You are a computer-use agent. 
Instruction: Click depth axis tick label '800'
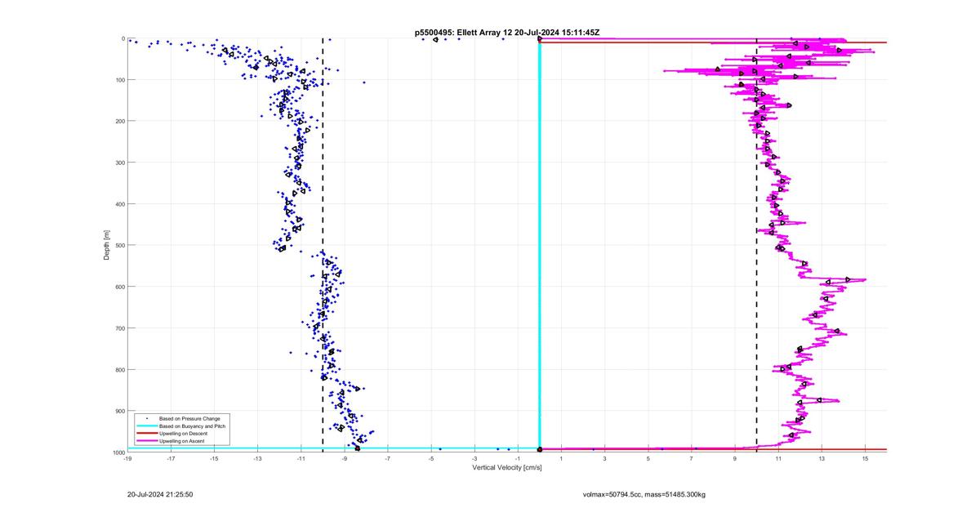119,369
